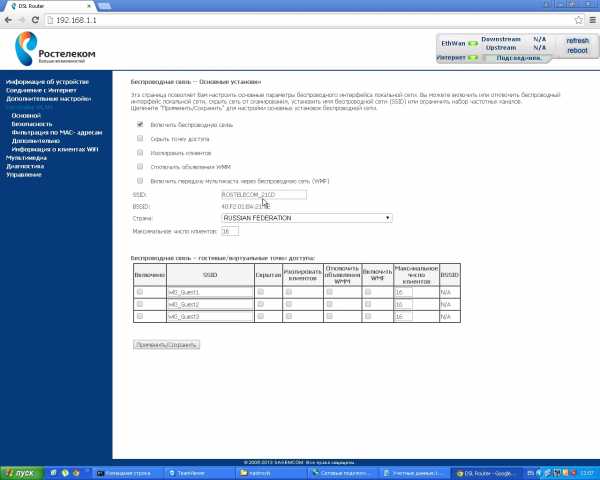Select 'Безопасность' wireless submenu
This screenshot has height=480, width=600.
coord(32,124)
